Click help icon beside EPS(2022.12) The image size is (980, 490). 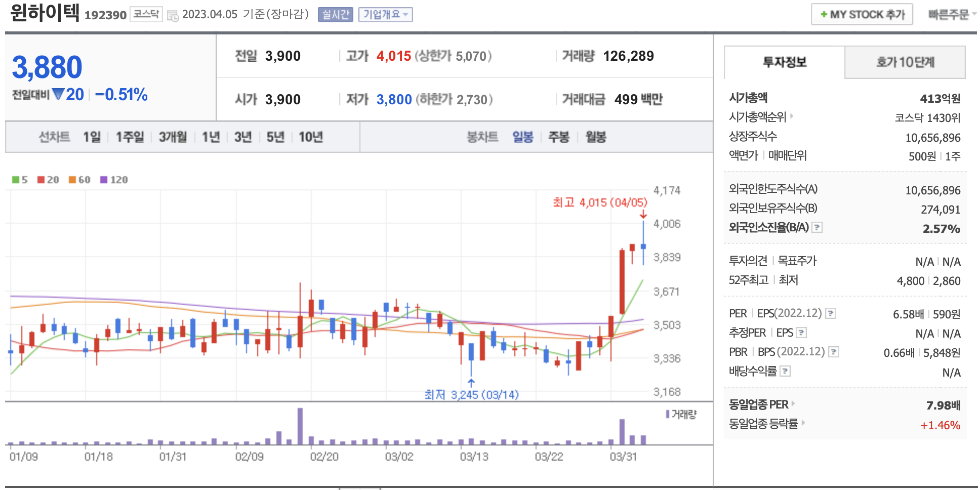coord(831,313)
